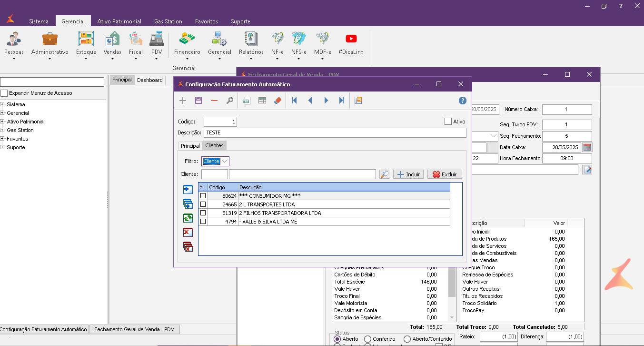
Task: Click the Descrição field containing TESTE
Action: pos(335,133)
